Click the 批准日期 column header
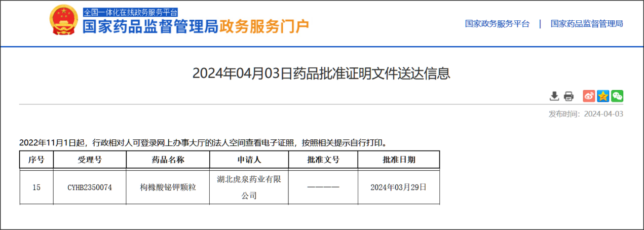 (x=399, y=160)
